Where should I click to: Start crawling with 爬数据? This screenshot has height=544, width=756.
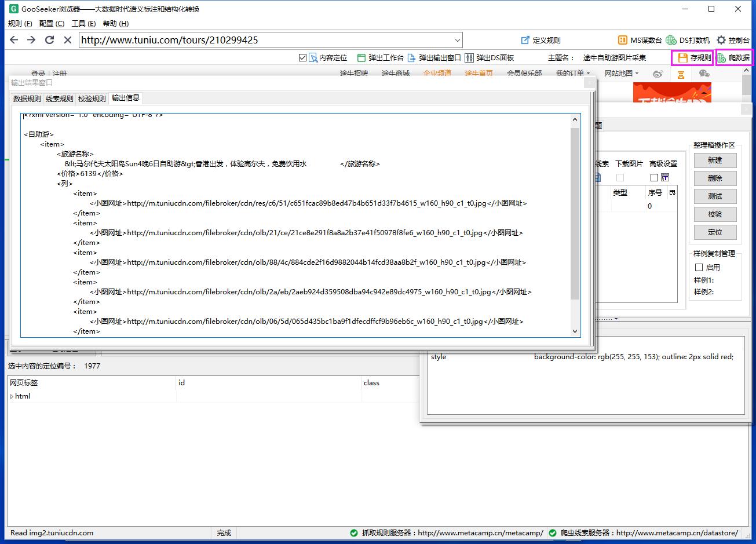point(733,57)
